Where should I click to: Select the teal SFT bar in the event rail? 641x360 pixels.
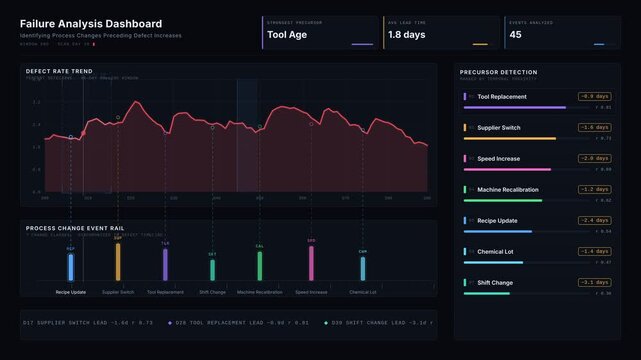(213, 270)
